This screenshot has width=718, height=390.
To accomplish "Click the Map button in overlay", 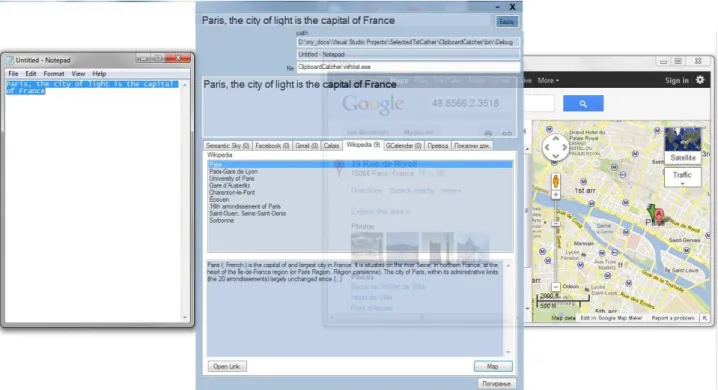I will [x=493, y=366].
